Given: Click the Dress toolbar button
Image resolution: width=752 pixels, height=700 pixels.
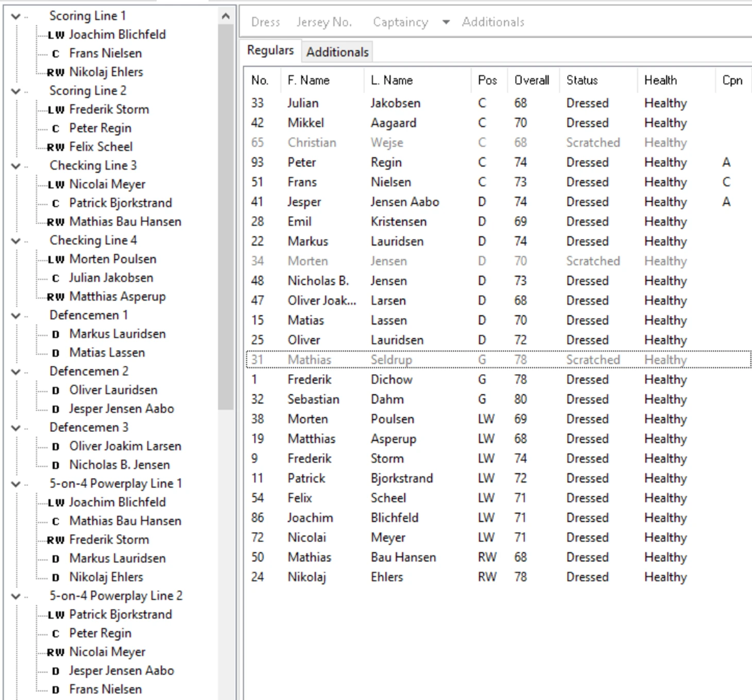Looking at the screenshot, I should point(266,22).
